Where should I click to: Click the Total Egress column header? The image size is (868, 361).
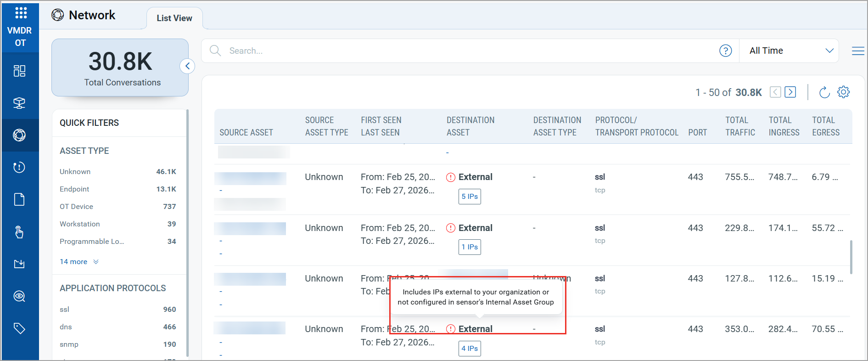click(x=826, y=126)
